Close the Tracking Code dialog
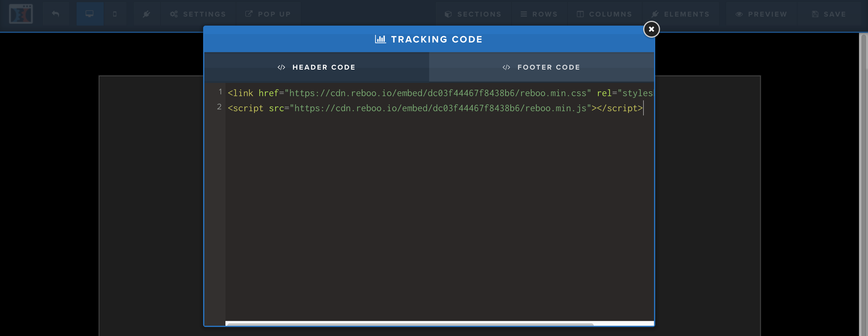Image resolution: width=868 pixels, height=336 pixels. 651,29
